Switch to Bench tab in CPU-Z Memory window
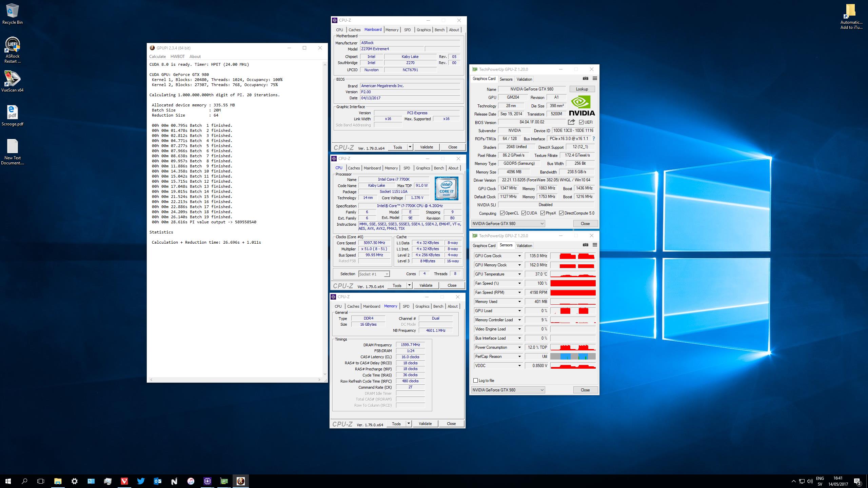The image size is (868, 488). point(438,306)
